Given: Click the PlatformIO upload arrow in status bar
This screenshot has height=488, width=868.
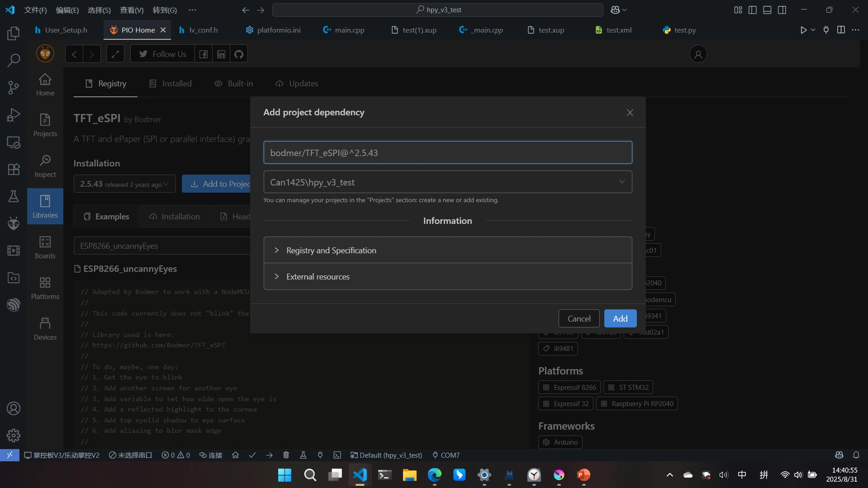Looking at the screenshot, I should pos(269,455).
